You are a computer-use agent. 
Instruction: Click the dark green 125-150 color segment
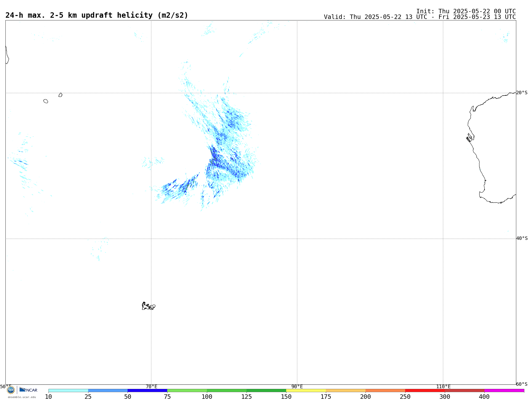point(266,391)
